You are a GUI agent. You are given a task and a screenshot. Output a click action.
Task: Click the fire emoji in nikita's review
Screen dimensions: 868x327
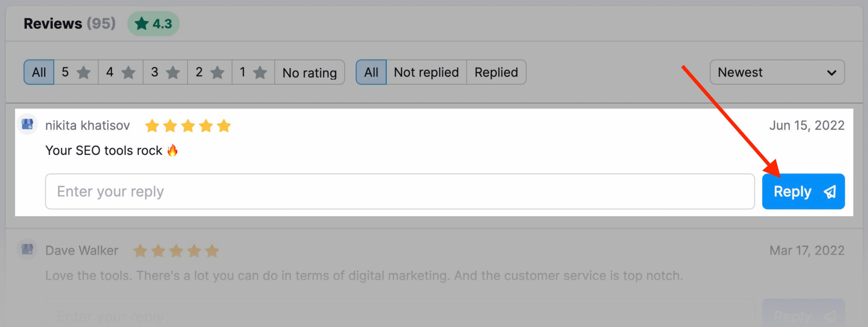pyautogui.click(x=173, y=151)
